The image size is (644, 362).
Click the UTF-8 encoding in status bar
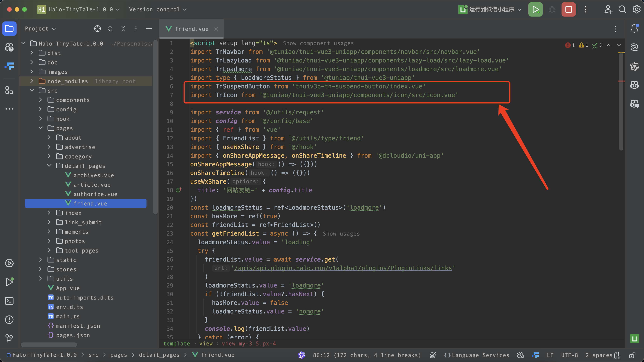pyautogui.click(x=569, y=355)
